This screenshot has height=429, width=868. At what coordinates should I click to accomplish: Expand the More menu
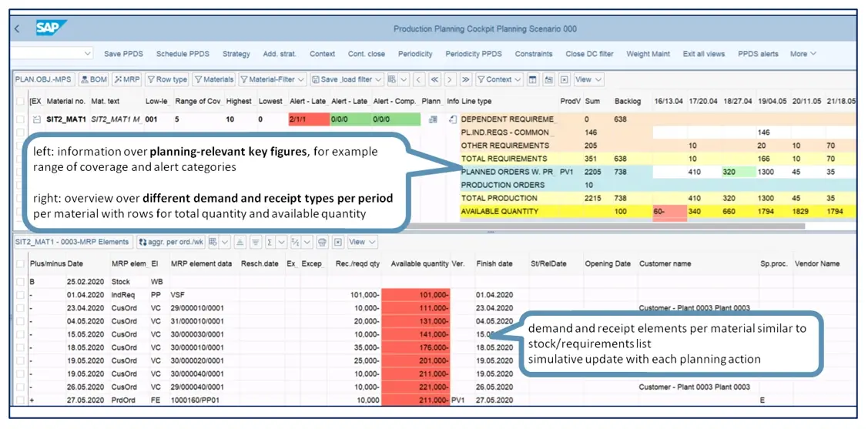(x=803, y=54)
